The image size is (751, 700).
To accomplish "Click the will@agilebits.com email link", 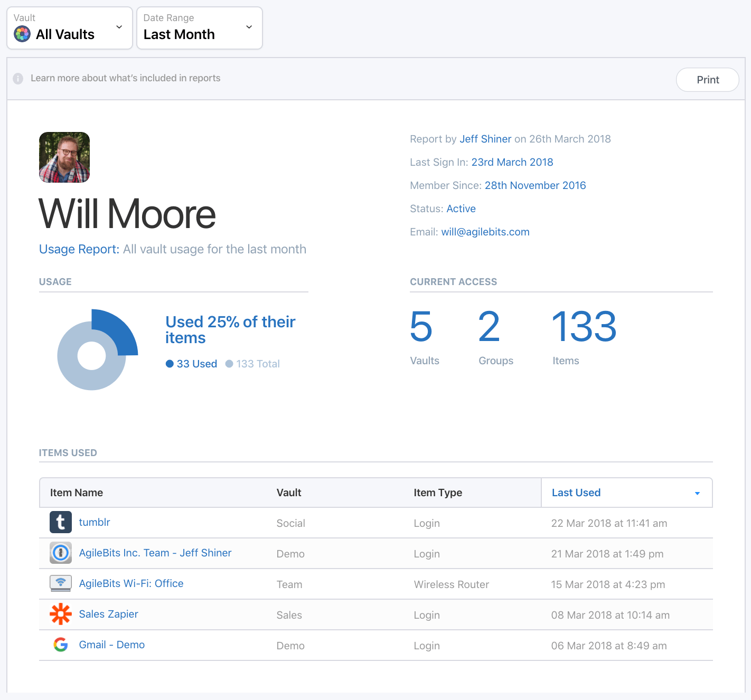I will click(x=485, y=232).
